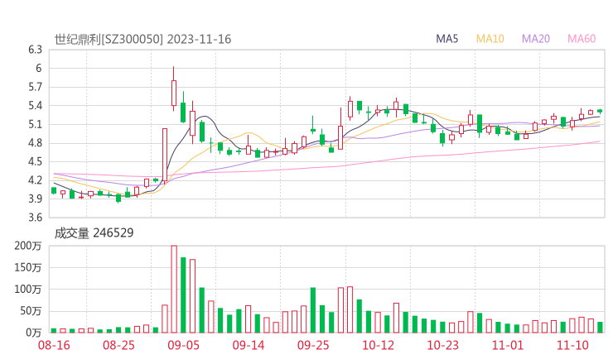Screen dimensions: 613x364
Task: Click the 6 price axis label
Action: pyautogui.click(x=38, y=69)
